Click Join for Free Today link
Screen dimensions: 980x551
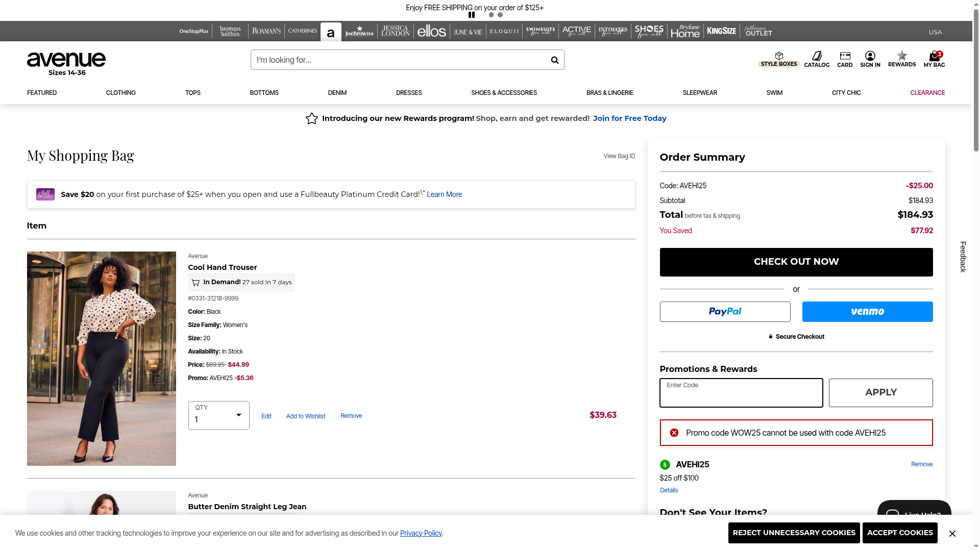click(630, 118)
